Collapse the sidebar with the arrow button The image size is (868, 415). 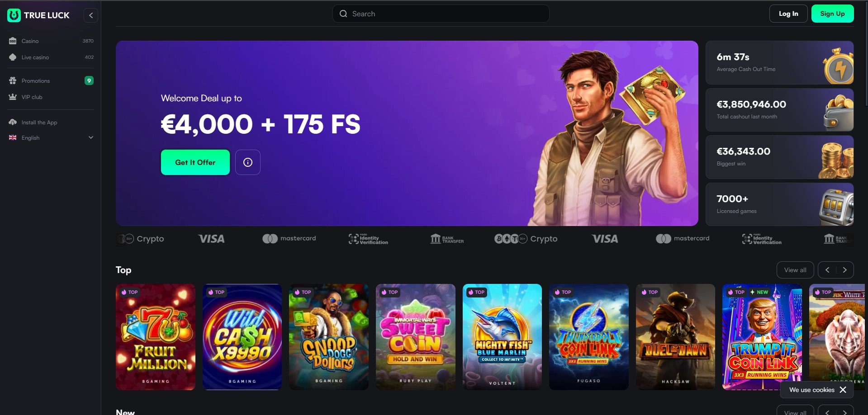91,15
